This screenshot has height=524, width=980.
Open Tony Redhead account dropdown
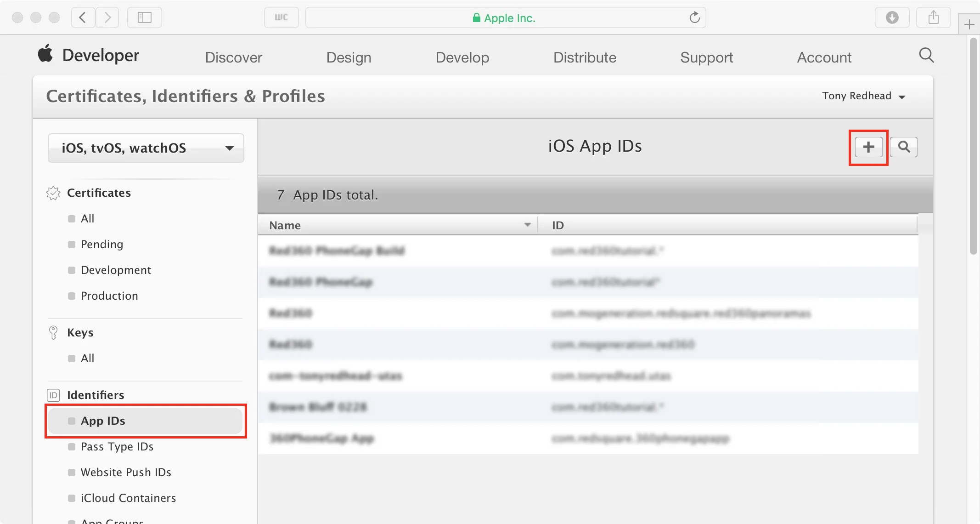point(863,96)
